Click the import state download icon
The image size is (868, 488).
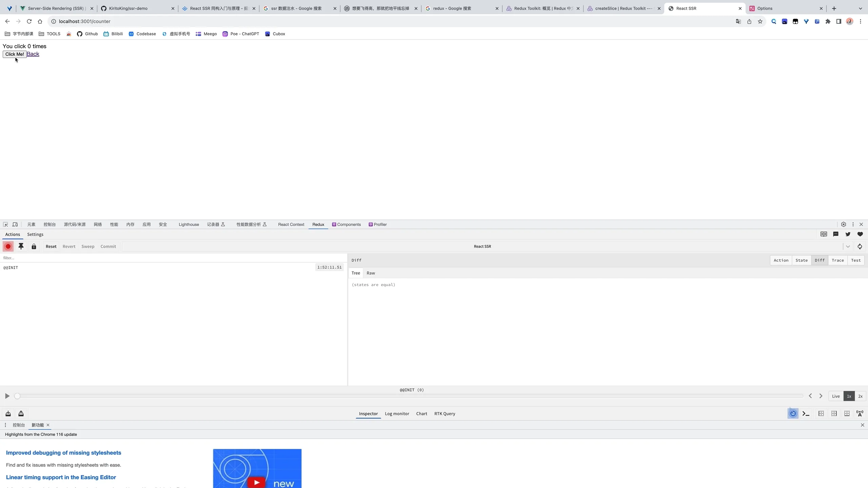[x=8, y=413]
